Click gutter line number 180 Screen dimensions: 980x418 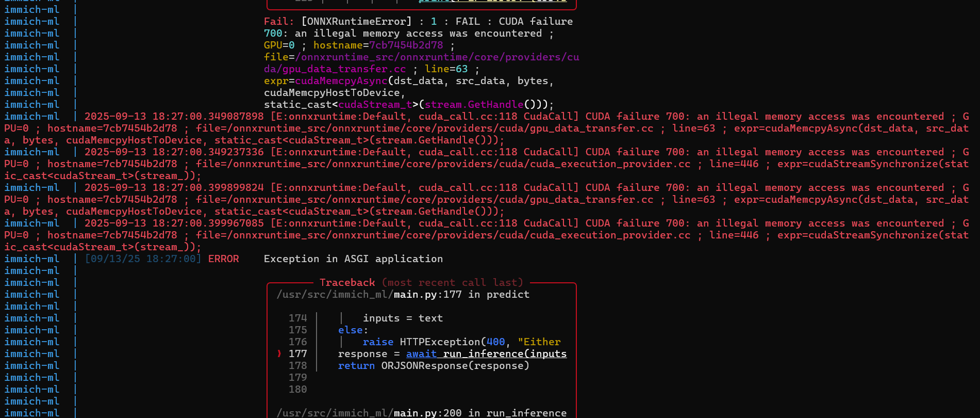tap(297, 389)
